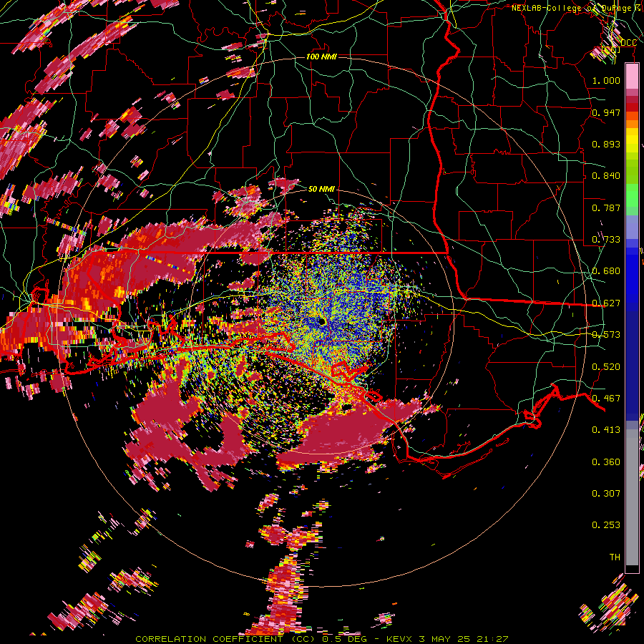Click the pink top segment of the color bar
Viewport: 644px width, 644px height.
(x=632, y=76)
